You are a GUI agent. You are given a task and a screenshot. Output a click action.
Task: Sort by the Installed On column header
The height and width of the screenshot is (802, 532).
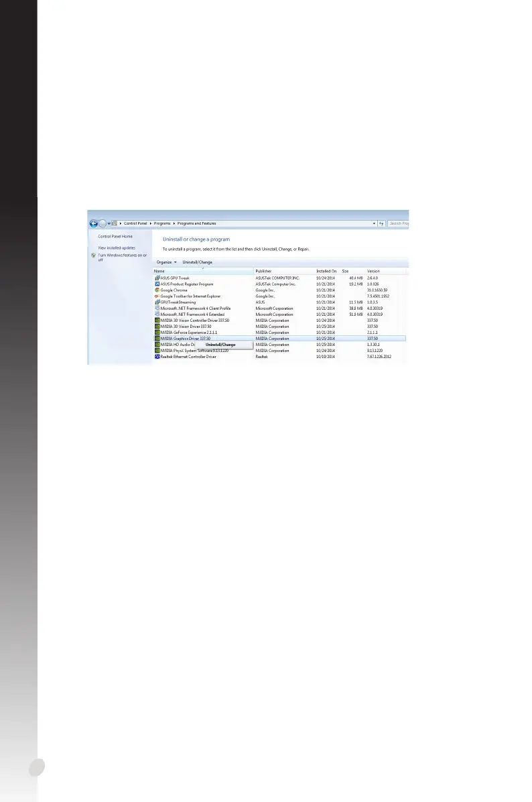tap(327, 271)
